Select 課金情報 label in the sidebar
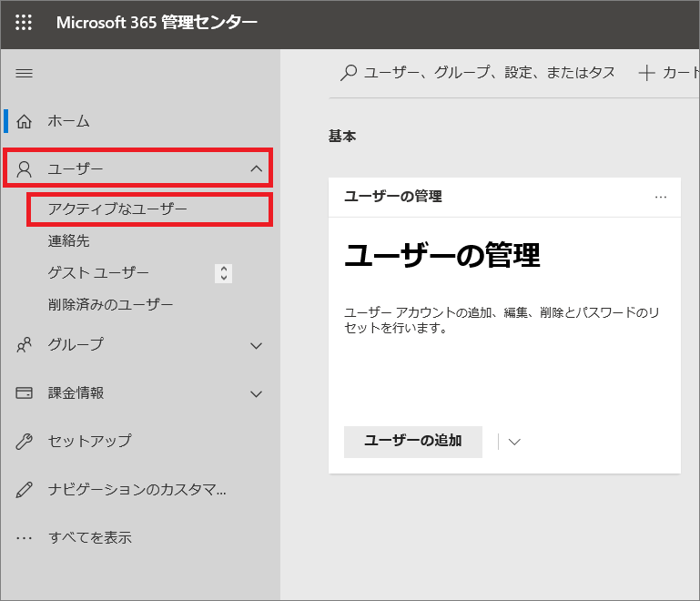700x601 pixels. coord(76,393)
